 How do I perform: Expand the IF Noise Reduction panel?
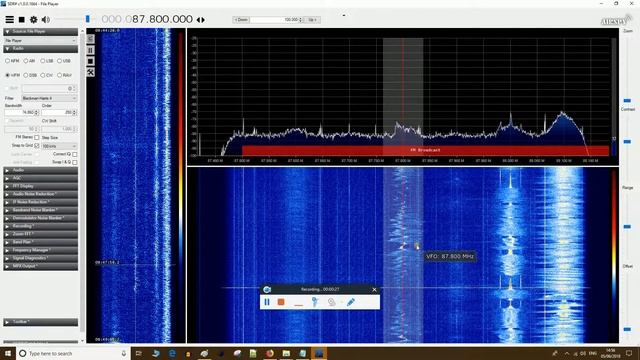click(40, 202)
